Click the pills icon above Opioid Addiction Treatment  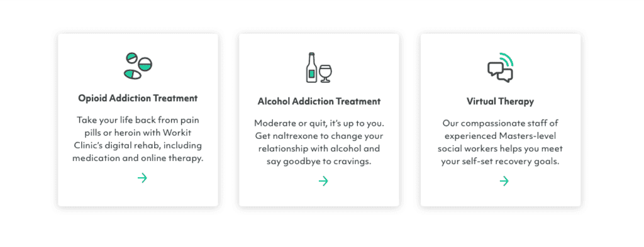[x=138, y=65]
